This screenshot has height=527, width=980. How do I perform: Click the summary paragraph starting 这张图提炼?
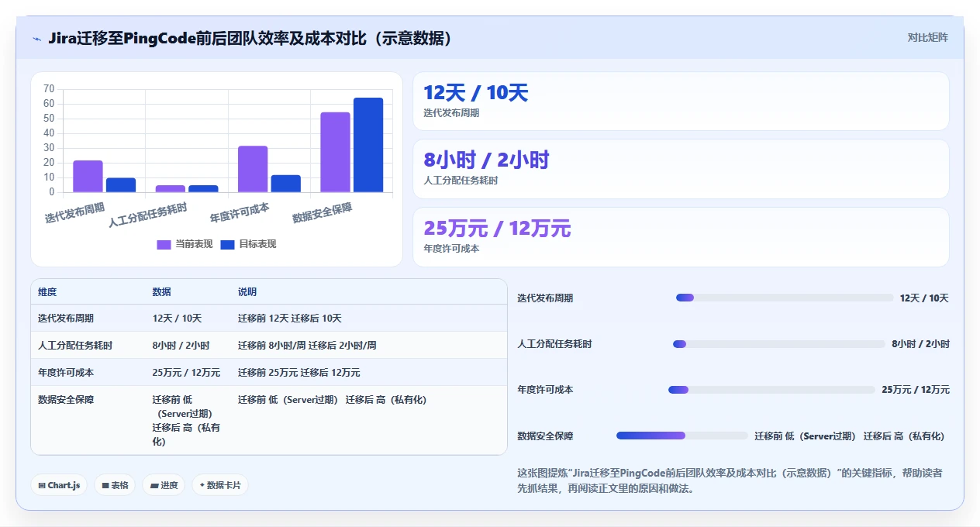(730, 480)
